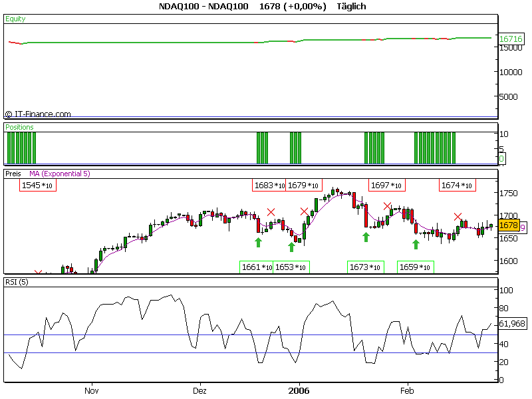Click the title price change (+0,00%)
532x399 pixels.
(307, 7)
